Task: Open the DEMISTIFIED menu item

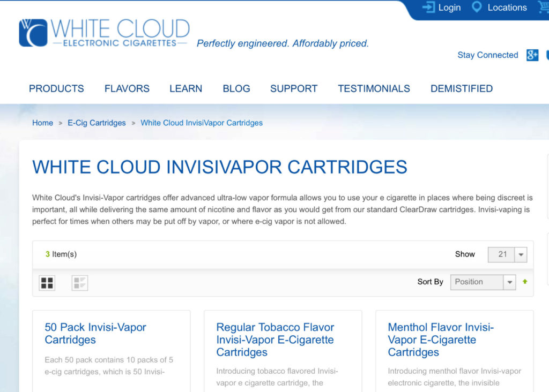Action: [462, 88]
